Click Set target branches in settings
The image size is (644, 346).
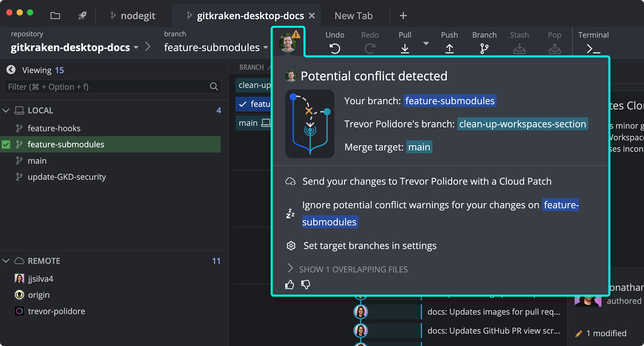pyautogui.click(x=369, y=246)
